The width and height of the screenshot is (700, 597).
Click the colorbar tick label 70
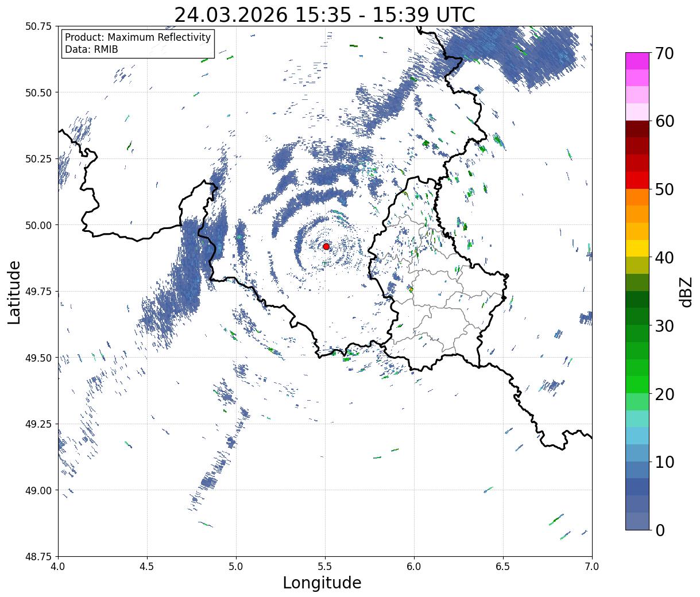pyautogui.click(x=665, y=53)
